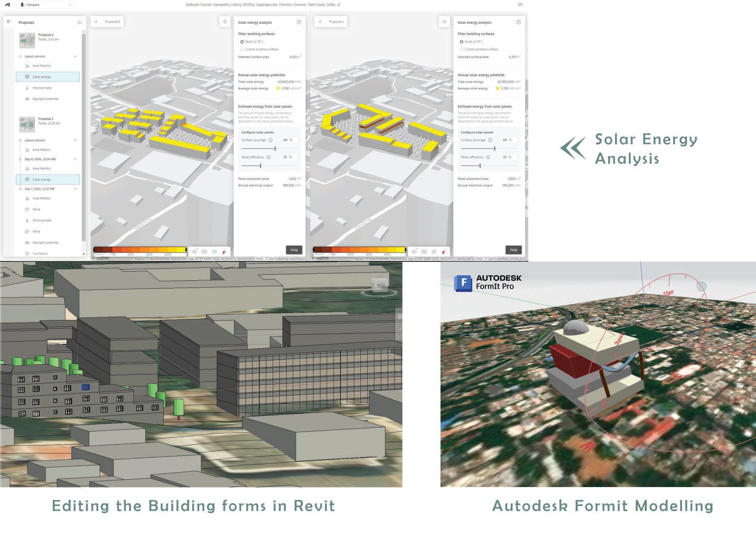Click the Proposals list scroll-down arrow
The image size is (756, 534).
point(84,254)
